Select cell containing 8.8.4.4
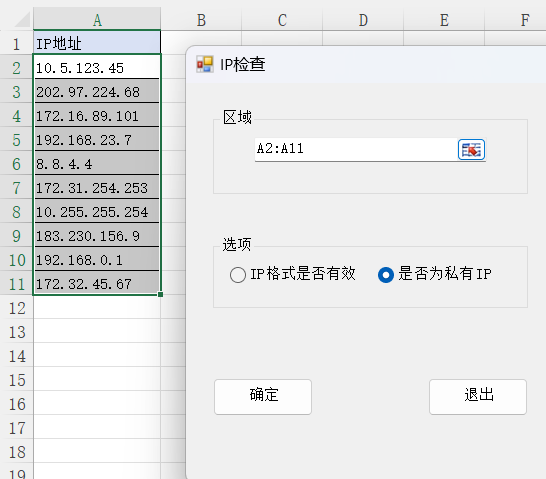Image resolution: width=546 pixels, height=479 pixels. [97, 164]
